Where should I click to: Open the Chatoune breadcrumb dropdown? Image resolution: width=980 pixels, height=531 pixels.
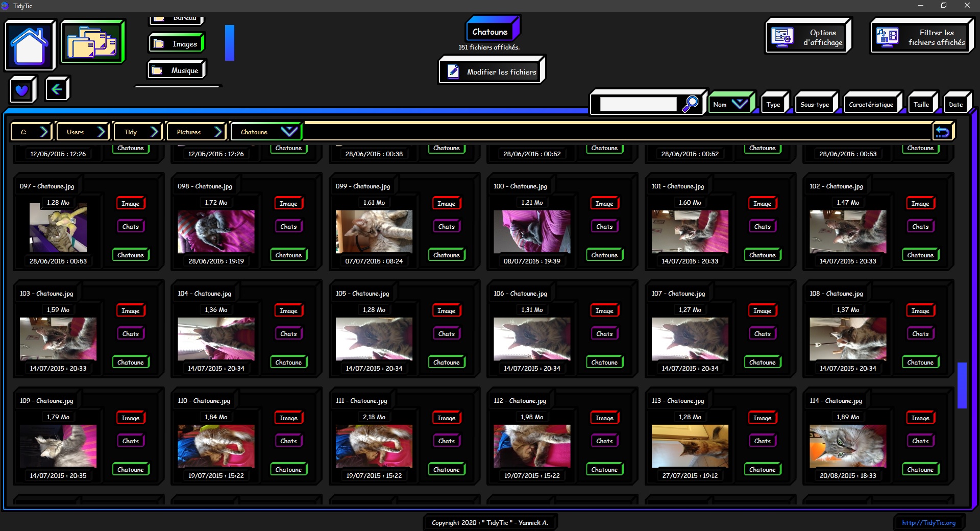(x=289, y=132)
